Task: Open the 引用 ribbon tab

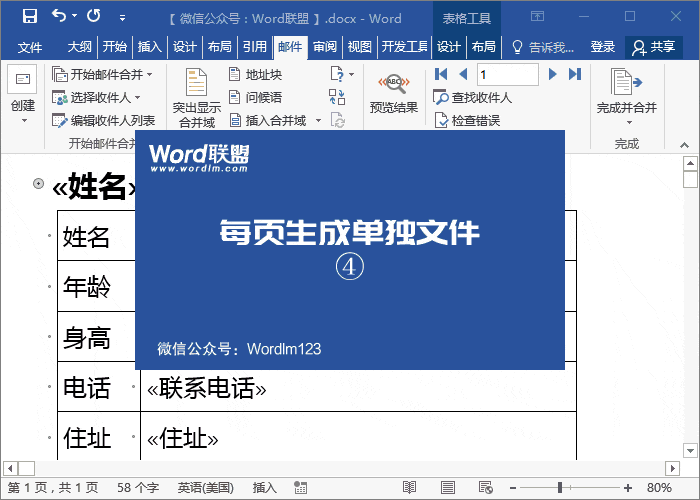Action: tap(255, 46)
